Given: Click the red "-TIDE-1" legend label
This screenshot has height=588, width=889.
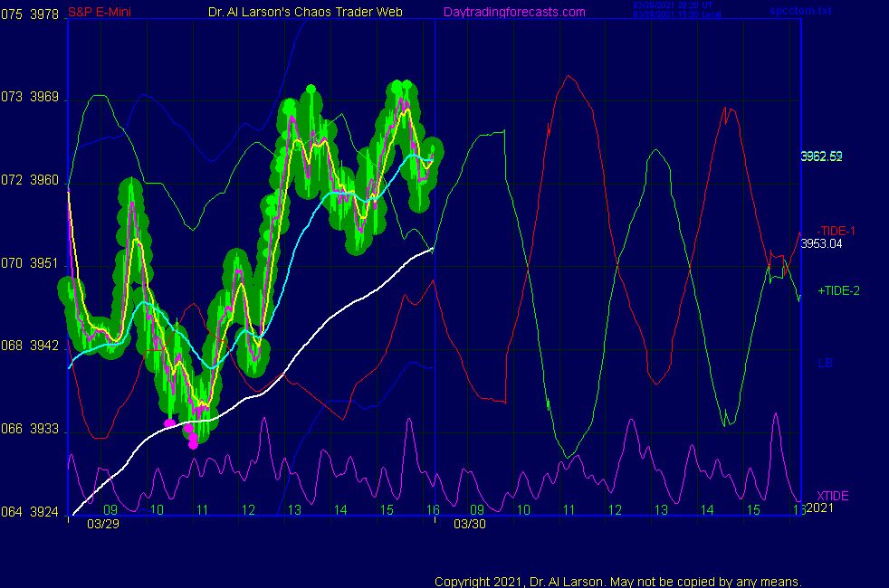Looking at the screenshot, I should (836, 231).
